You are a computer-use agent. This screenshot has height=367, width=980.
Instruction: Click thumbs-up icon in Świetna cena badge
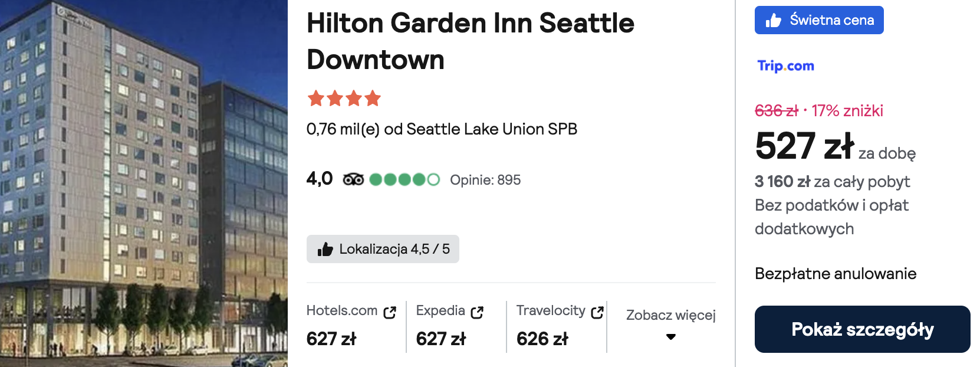[773, 21]
